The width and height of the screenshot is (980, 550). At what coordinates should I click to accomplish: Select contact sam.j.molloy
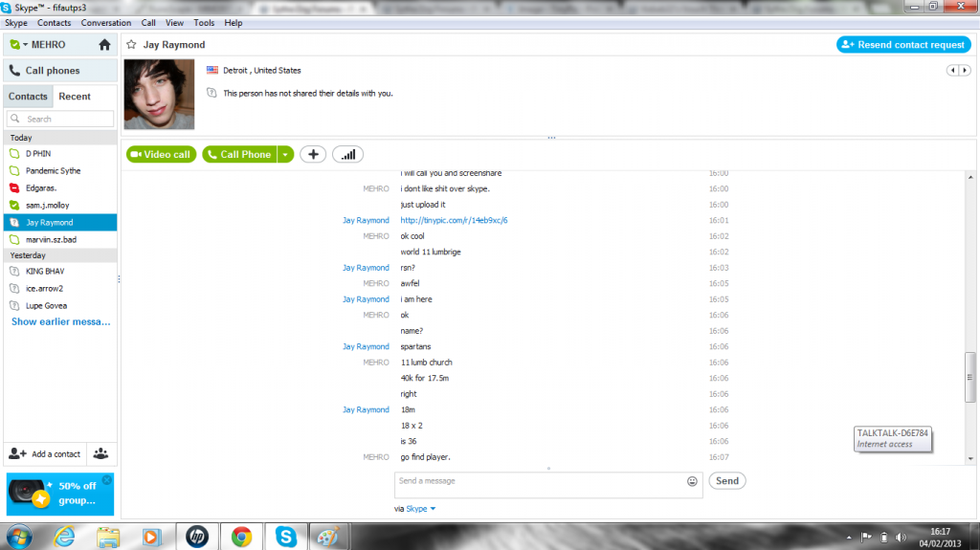(x=60, y=205)
